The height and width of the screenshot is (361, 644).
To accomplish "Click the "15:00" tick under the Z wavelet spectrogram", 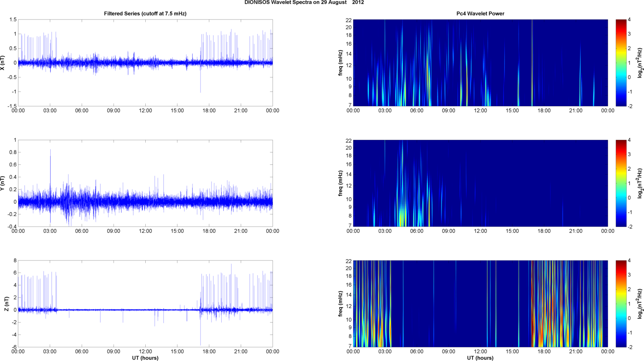I will pyautogui.click(x=512, y=352).
